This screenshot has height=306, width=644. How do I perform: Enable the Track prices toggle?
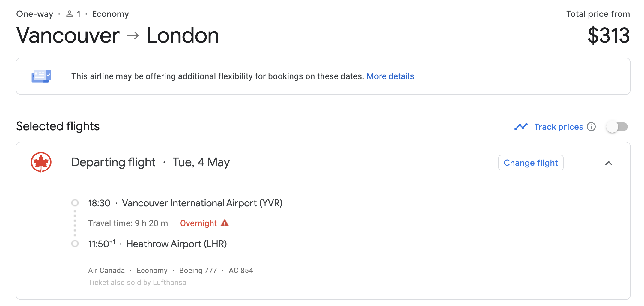click(616, 127)
